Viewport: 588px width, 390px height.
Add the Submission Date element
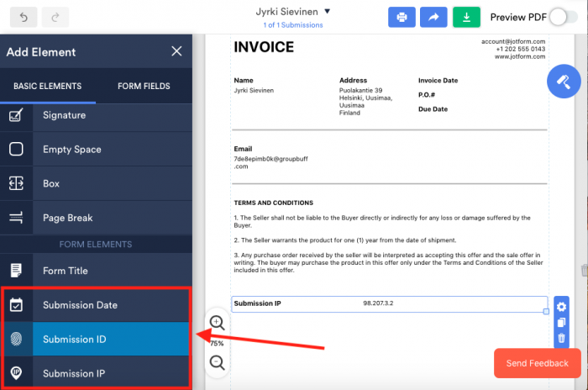click(96, 305)
